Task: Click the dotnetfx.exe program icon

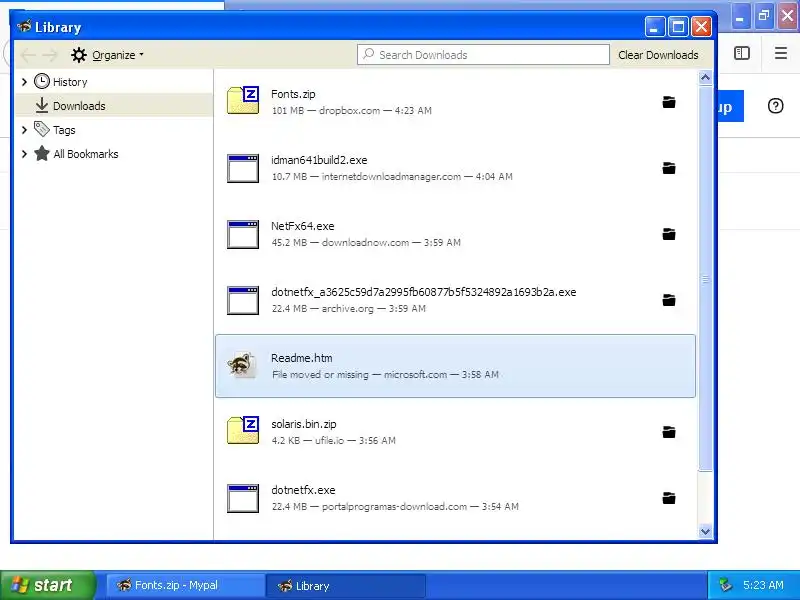Action: click(243, 498)
